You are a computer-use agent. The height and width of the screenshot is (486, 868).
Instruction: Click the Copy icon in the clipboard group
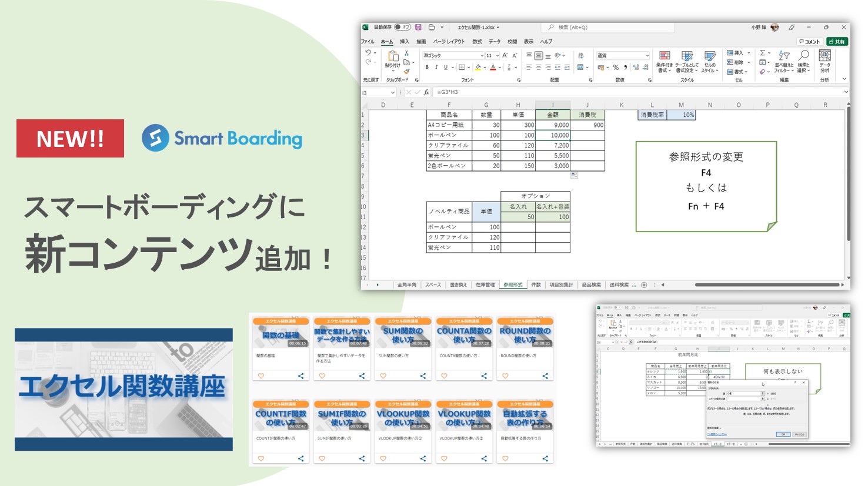pos(406,62)
